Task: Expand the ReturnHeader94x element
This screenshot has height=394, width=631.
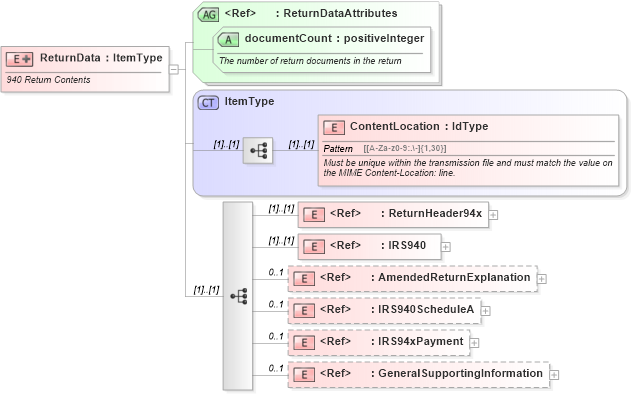Action: point(493,215)
